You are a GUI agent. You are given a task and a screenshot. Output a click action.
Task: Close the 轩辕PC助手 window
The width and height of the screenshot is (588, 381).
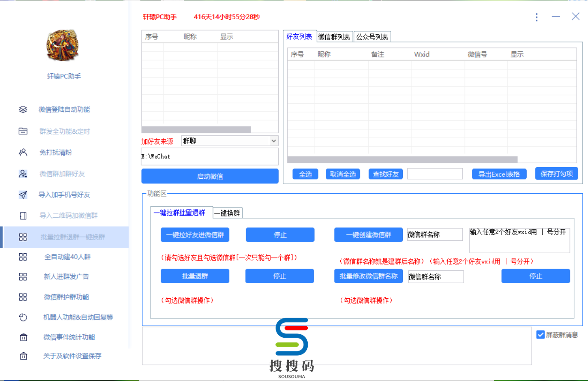(576, 17)
